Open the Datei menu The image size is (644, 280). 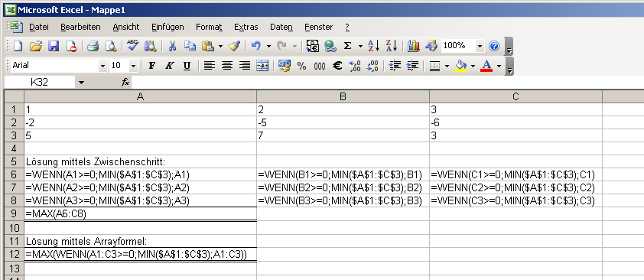[39, 27]
